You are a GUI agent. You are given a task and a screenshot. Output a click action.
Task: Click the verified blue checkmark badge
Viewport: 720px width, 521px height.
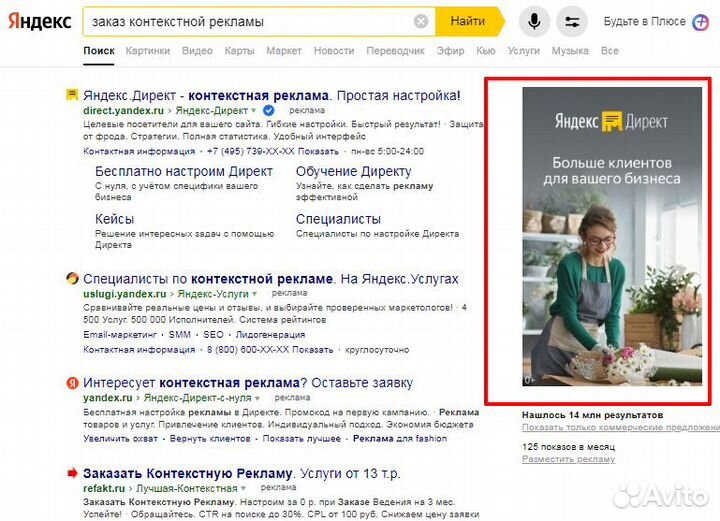click(269, 110)
